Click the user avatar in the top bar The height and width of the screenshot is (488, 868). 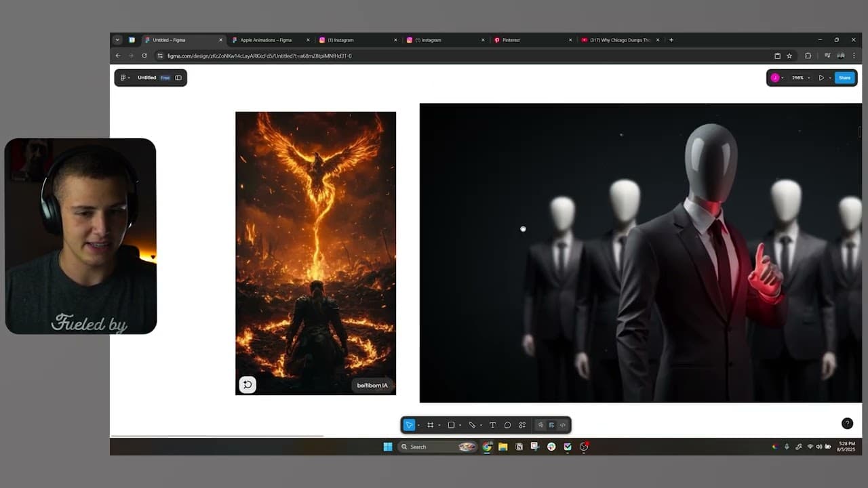pyautogui.click(x=775, y=77)
